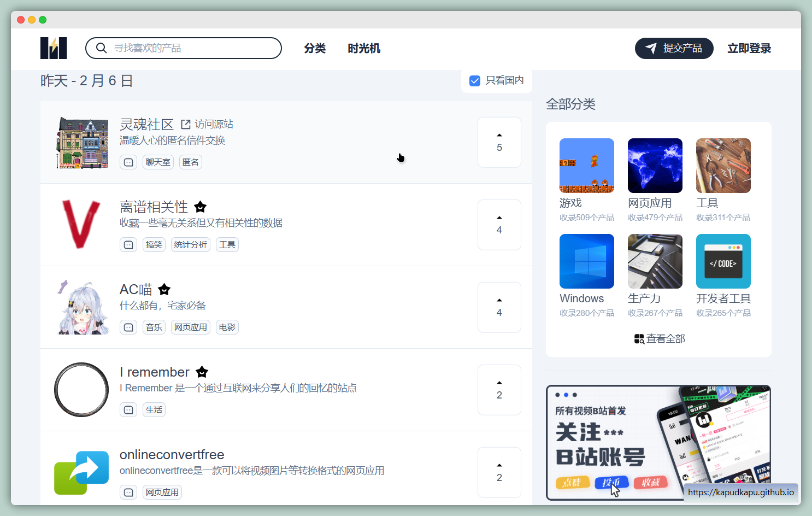Click the comment icon under 离谱相关性
Viewport: 812px width, 516px height.
[x=128, y=245]
